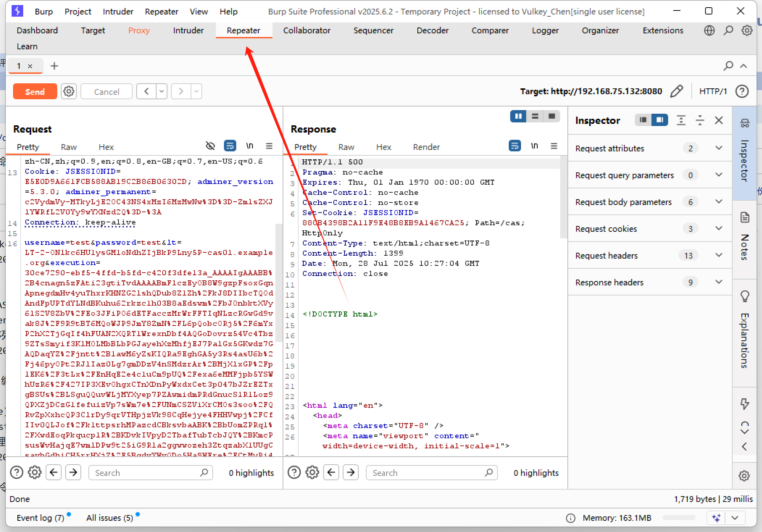Toggle show newline characters in Request
Screen dimensions: 762x532
[x=249, y=146]
